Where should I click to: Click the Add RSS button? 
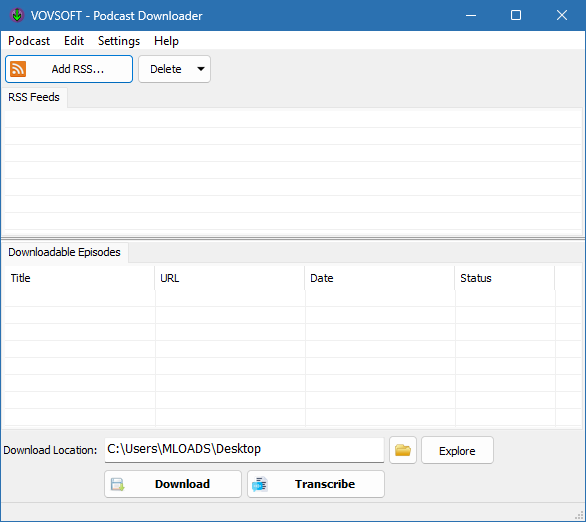(x=69, y=69)
